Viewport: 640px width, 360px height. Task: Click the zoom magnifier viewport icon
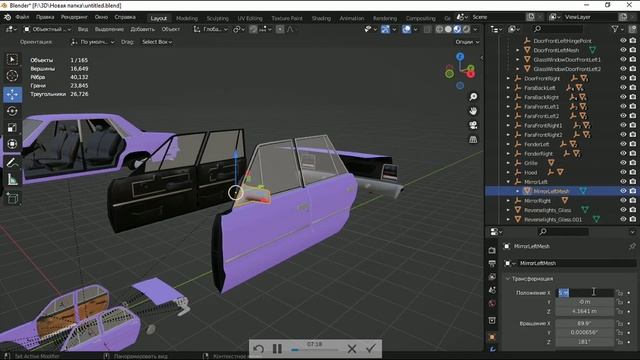(473, 97)
